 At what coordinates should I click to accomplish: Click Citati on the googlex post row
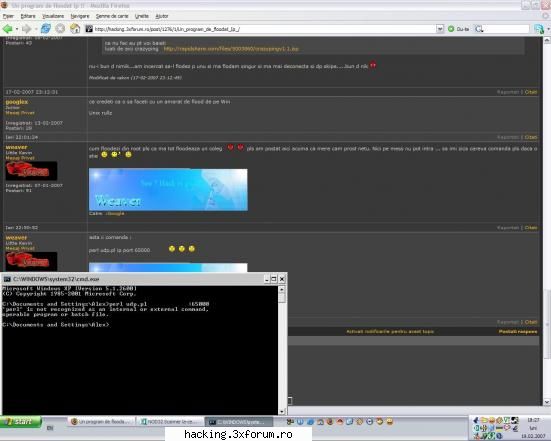531,137
